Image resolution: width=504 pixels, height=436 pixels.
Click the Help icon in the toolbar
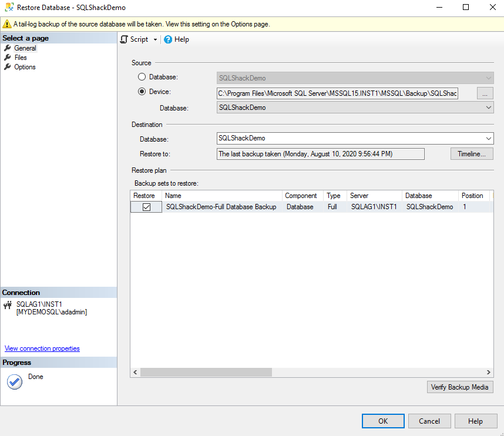169,39
